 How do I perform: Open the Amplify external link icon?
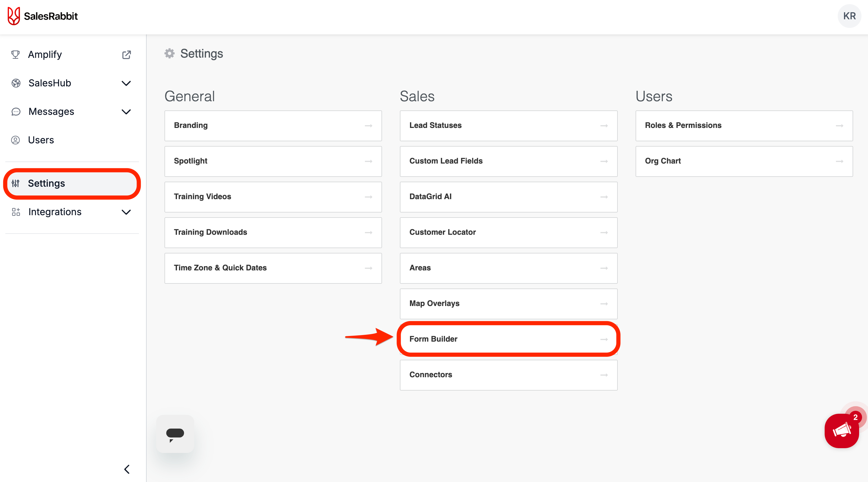[x=126, y=55]
